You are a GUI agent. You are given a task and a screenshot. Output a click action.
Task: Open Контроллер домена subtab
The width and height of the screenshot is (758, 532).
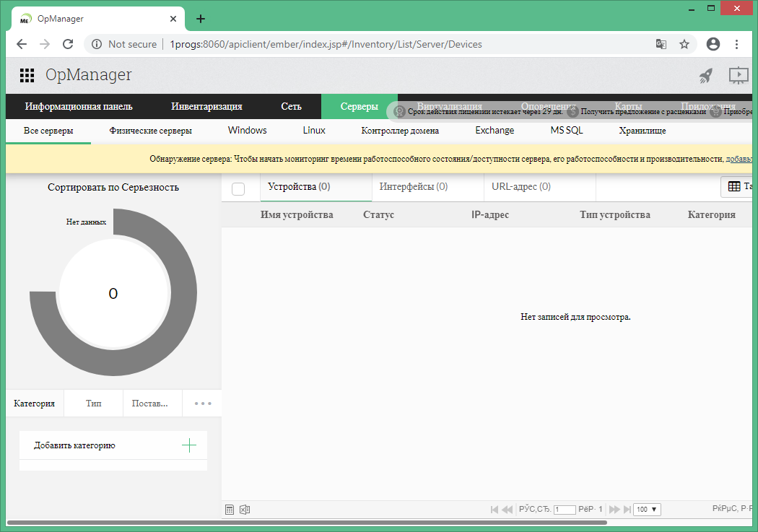[400, 131]
